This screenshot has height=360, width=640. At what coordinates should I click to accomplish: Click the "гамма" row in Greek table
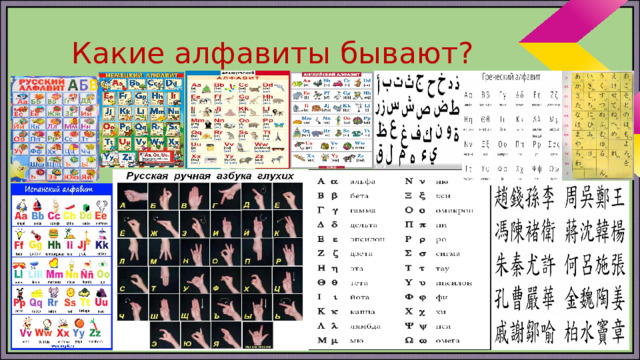[347, 210]
